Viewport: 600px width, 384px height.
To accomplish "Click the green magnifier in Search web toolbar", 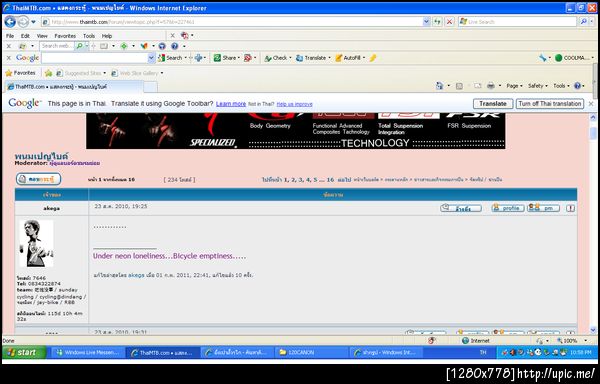I will click(79, 46).
